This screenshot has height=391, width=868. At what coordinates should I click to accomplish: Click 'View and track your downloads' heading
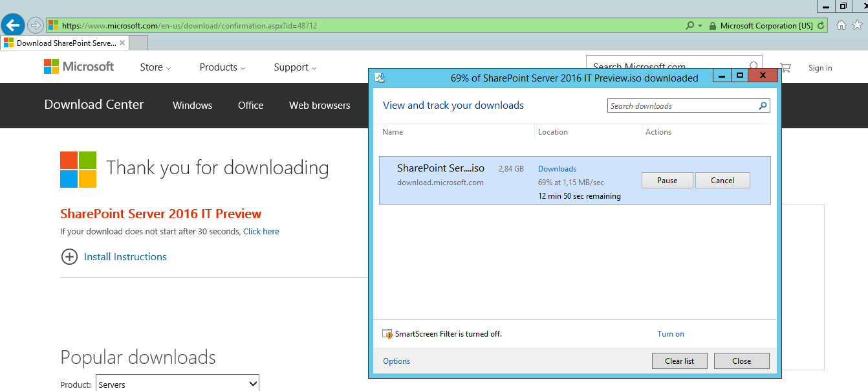pos(453,106)
